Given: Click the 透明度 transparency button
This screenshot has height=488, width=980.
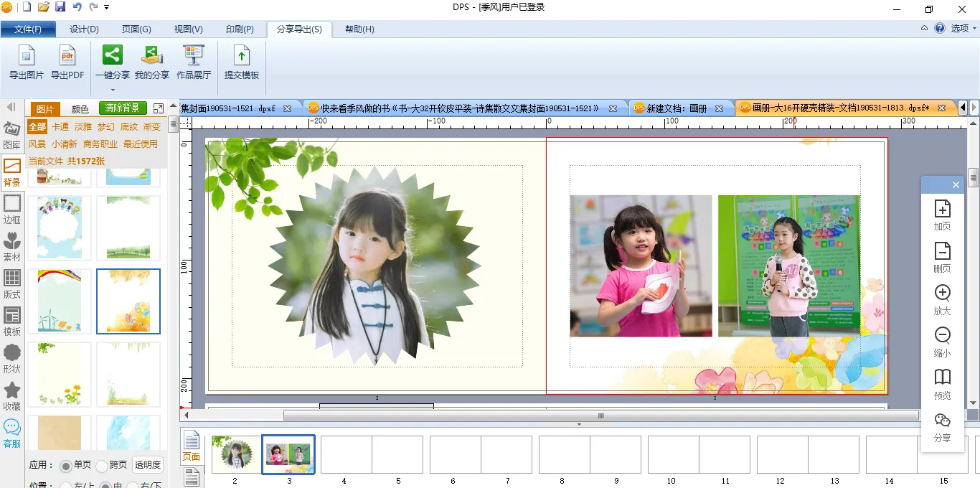Looking at the screenshot, I should point(148,465).
